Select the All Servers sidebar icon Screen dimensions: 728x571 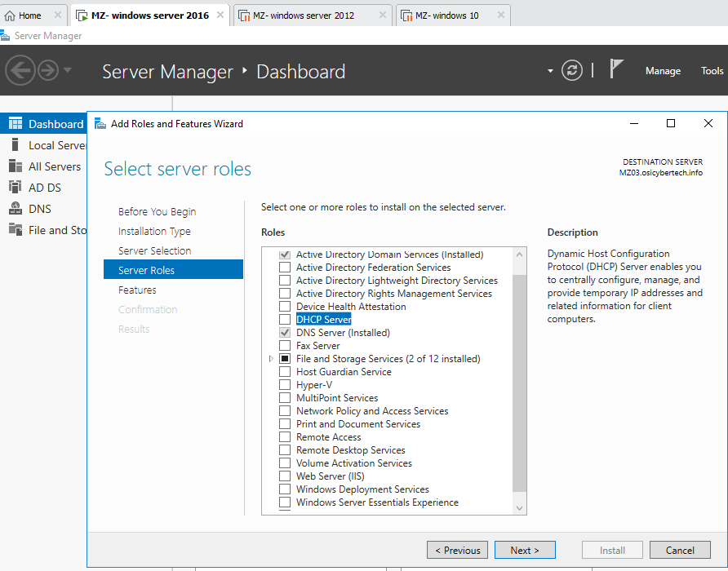tap(16, 166)
